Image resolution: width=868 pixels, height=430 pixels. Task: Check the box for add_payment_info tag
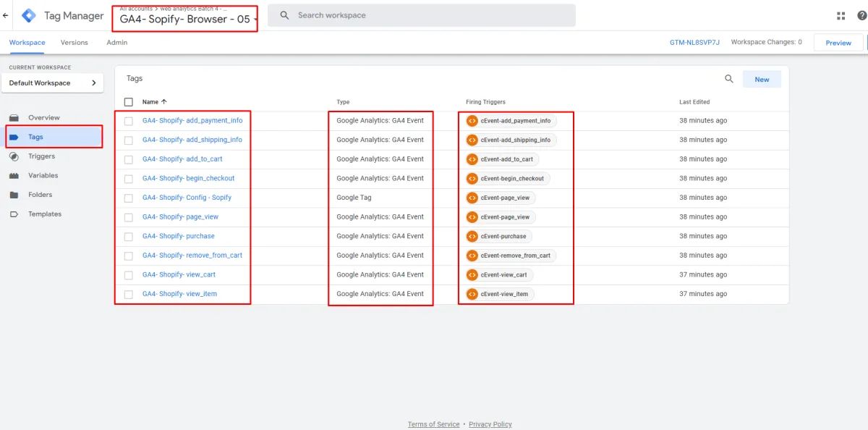click(x=129, y=121)
